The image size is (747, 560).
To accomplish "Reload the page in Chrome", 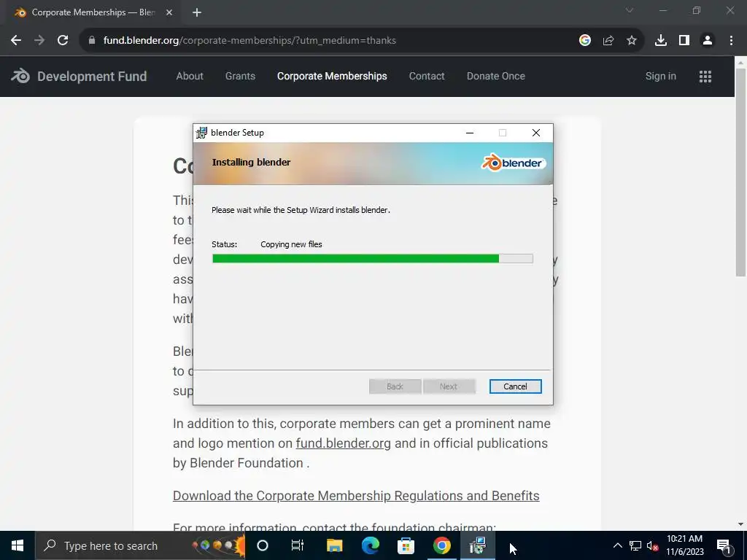I will pos(63,41).
